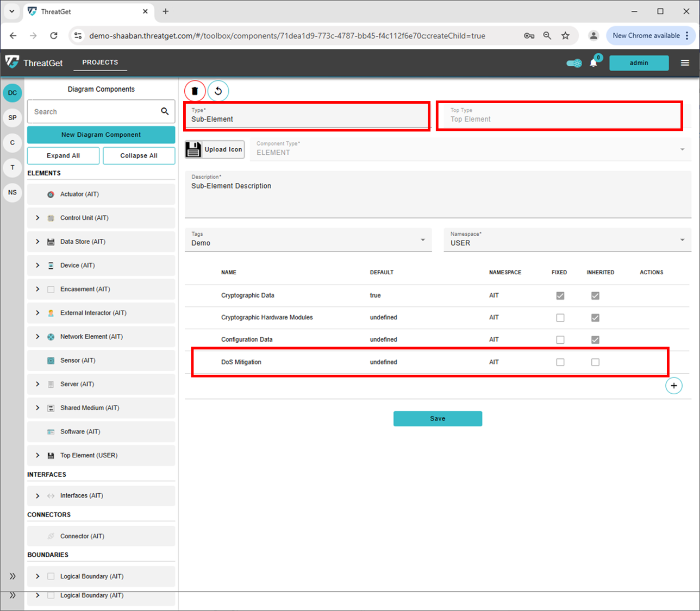Check the Fixed box for DoS Mitigation
The width and height of the screenshot is (700, 611).
pos(560,362)
